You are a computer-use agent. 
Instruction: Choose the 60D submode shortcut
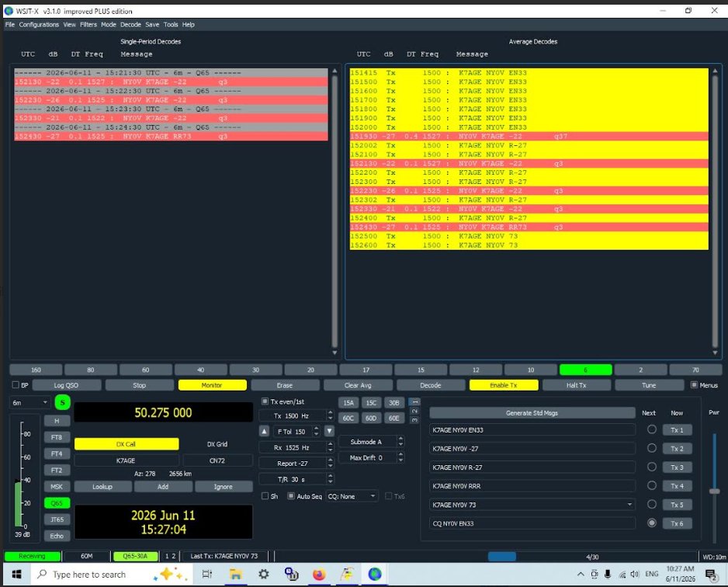(x=371, y=418)
